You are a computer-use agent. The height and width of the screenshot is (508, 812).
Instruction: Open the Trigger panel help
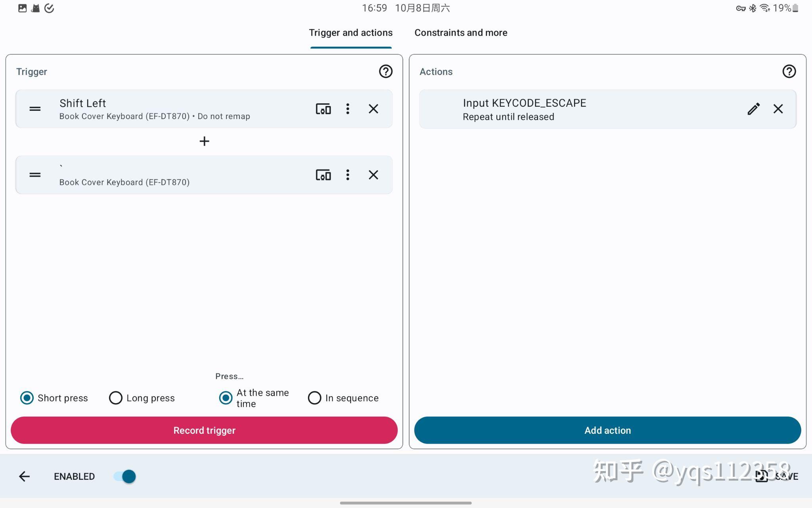[x=385, y=71]
